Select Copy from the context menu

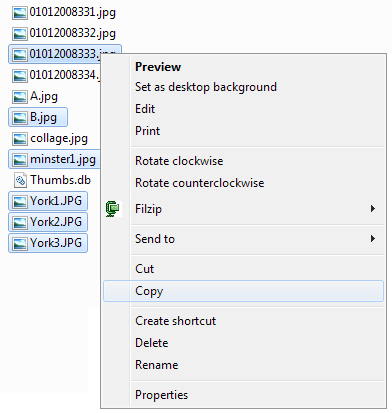pyautogui.click(x=243, y=291)
